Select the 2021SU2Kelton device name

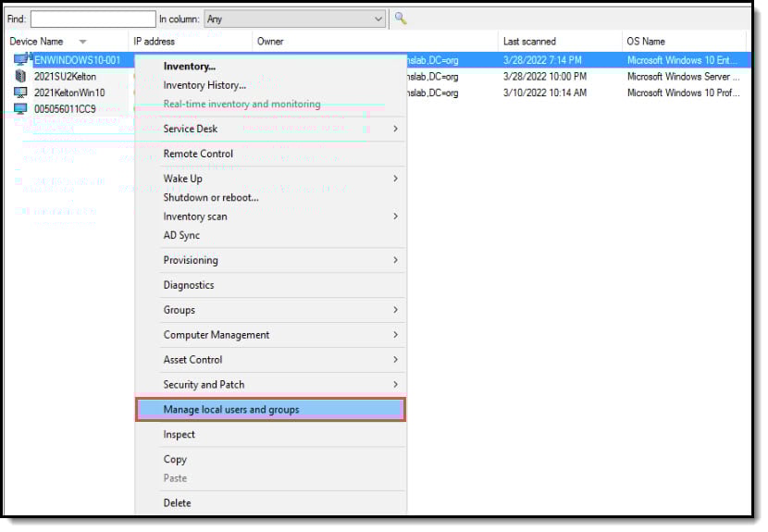coord(65,77)
